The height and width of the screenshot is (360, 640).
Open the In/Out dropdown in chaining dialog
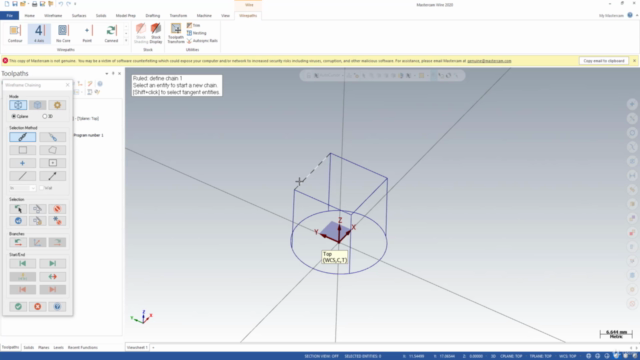(x=22, y=188)
